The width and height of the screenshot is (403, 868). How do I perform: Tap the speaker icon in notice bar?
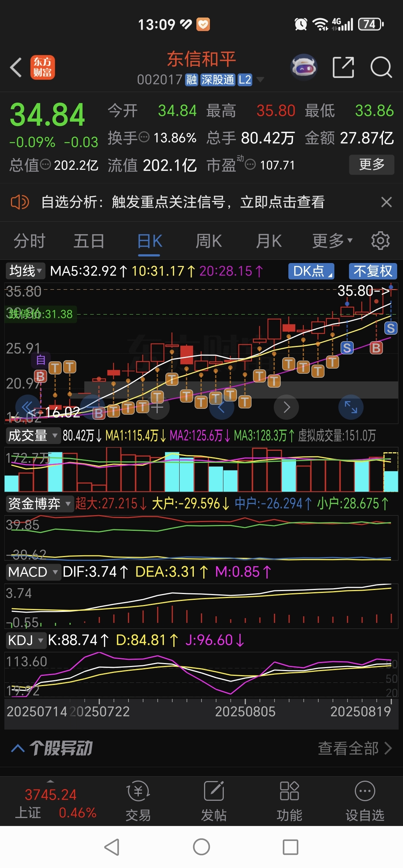(x=20, y=202)
